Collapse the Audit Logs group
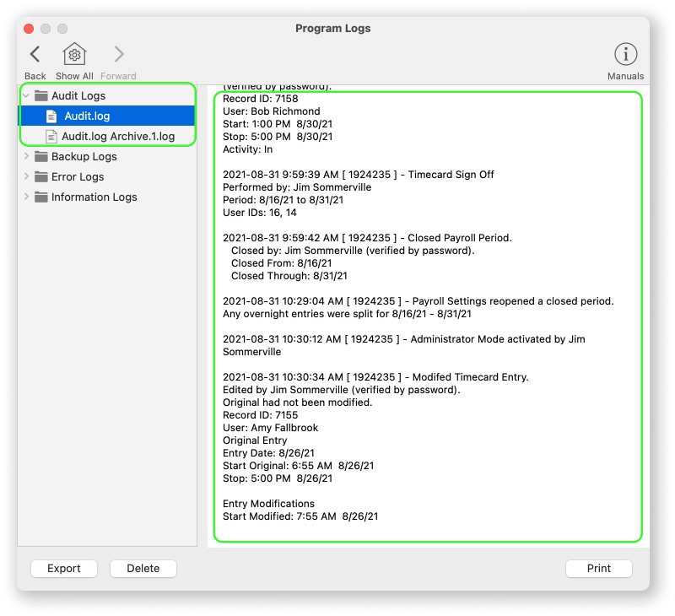Viewport: 675px width, 616px height. coord(26,95)
